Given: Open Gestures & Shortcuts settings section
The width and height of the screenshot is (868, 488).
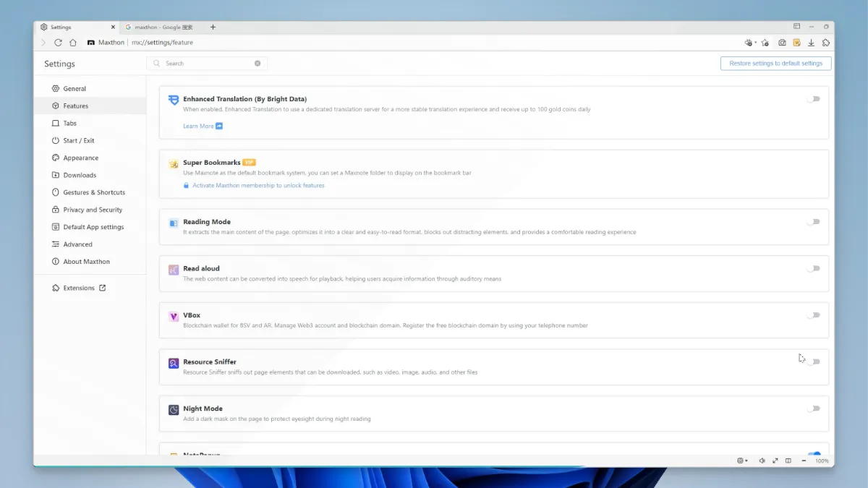Looking at the screenshot, I should 94,192.
